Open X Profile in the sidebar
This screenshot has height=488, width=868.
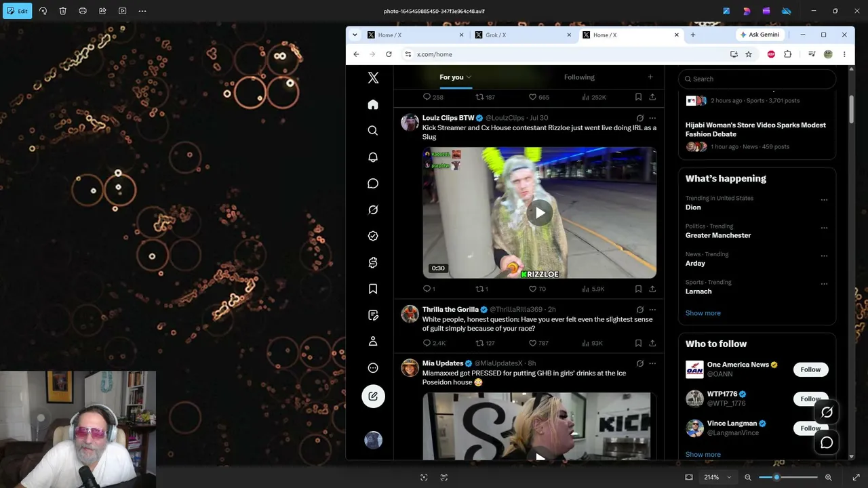click(x=373, y=342)
